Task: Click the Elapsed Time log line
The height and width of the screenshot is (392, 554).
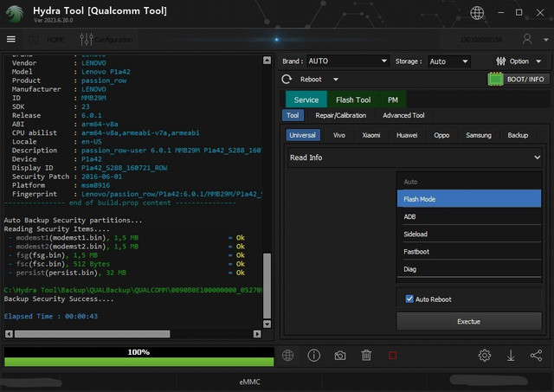Action: pos(51,317)
